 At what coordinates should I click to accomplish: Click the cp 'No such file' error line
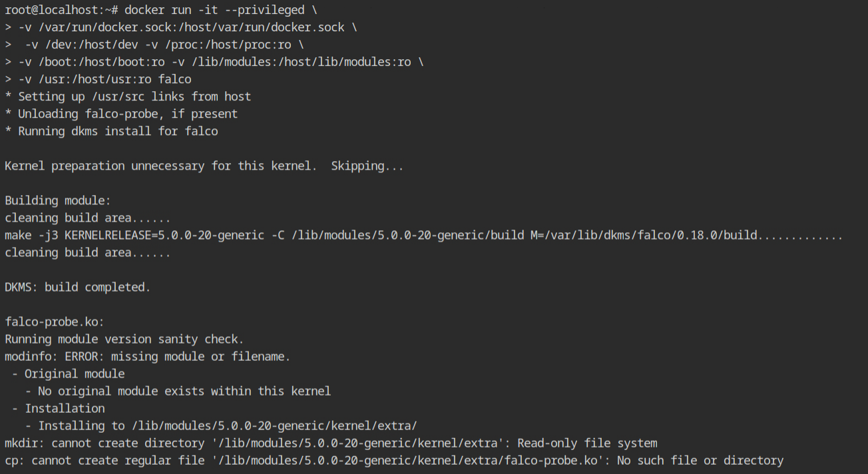(394, 460)
